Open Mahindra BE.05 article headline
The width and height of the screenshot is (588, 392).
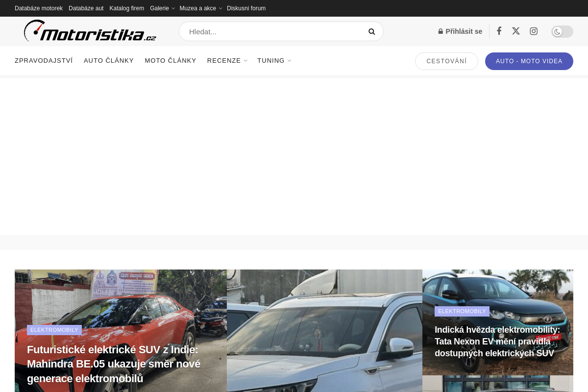(114, 364)
